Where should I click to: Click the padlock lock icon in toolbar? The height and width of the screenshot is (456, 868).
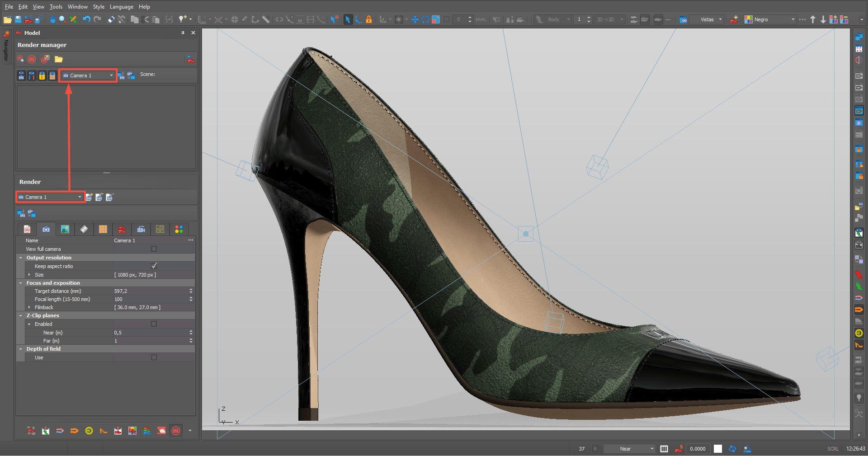click(x=369, y=19)
